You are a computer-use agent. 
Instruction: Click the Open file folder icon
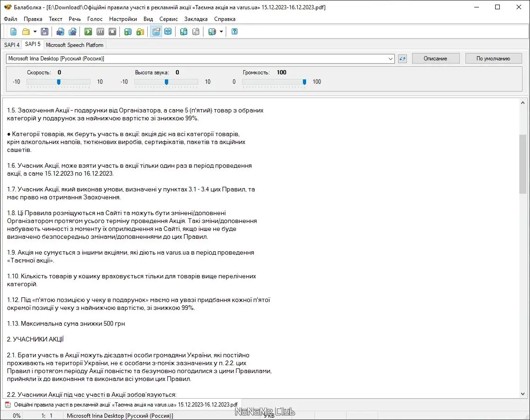tap(26, 32)
